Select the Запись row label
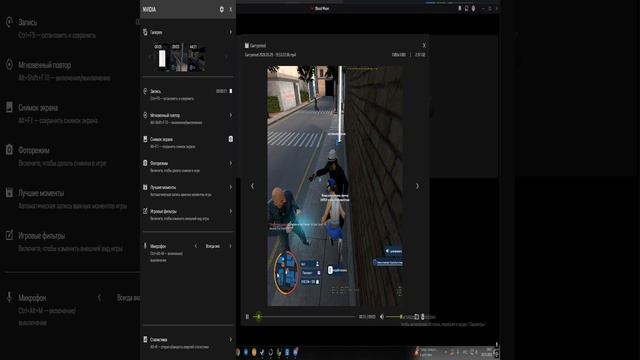Viewport: 640px width, 360px height. pyautogui.click(x=155, y=91)
